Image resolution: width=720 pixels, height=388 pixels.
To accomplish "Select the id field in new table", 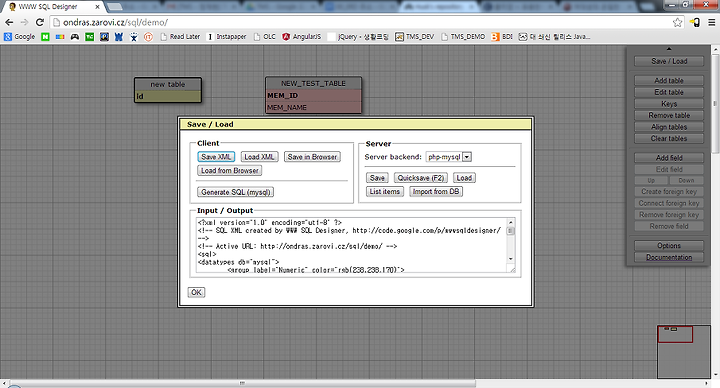I will [x=168, y=96].
